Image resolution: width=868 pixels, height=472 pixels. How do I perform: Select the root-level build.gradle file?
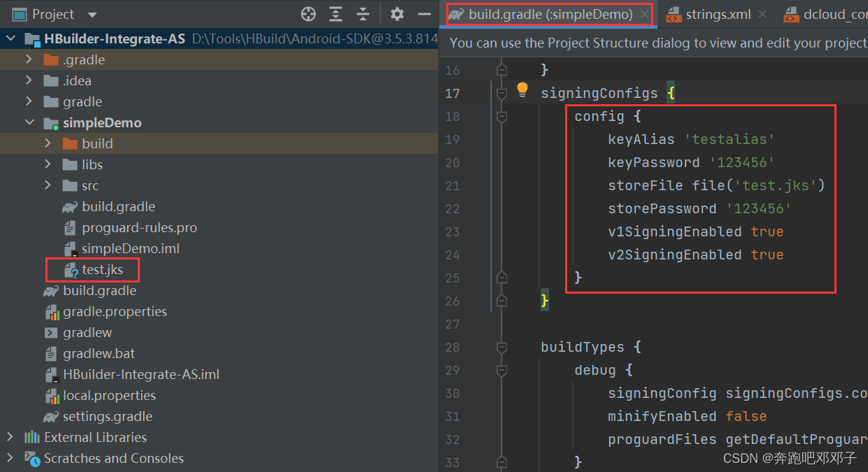(99, 290)
